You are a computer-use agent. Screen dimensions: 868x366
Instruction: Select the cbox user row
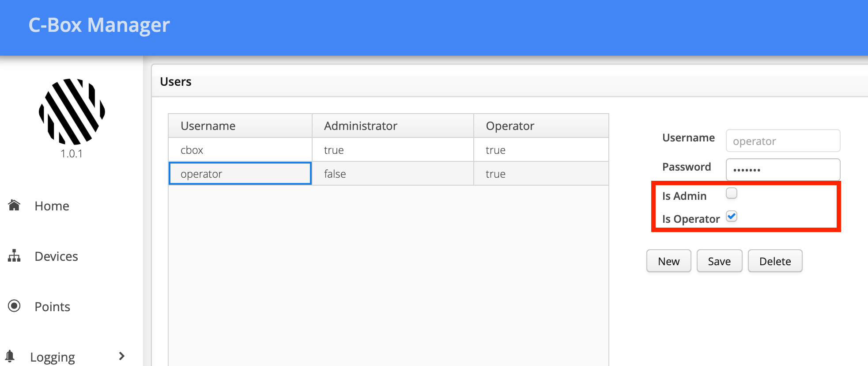(x=388, y=150)
